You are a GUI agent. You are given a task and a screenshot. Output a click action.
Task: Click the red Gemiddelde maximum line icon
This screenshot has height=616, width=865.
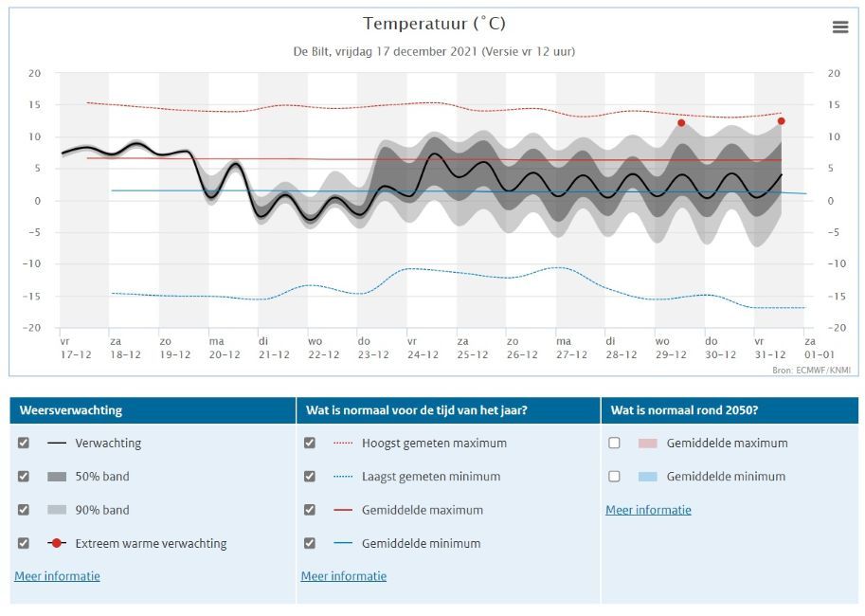click(x=343, y=510)
